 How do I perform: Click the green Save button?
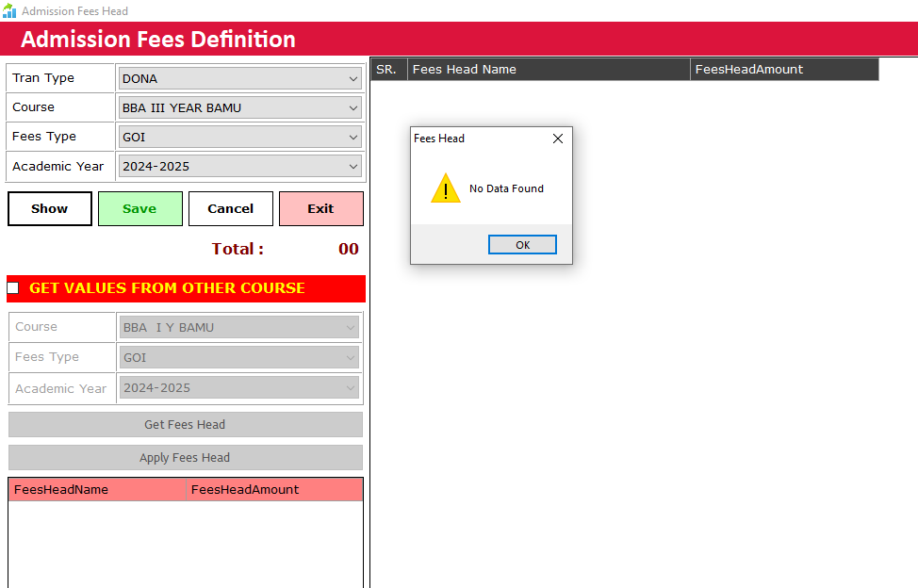point(139,209)
